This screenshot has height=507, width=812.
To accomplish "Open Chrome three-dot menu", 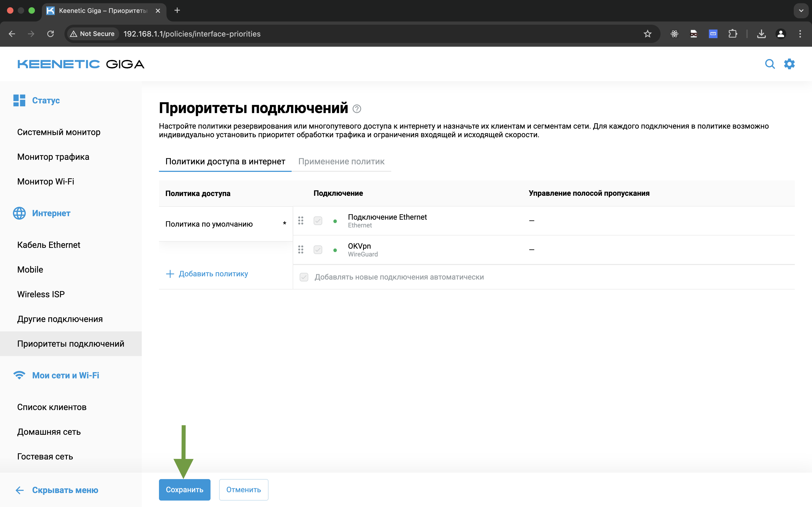I will 800,34.
